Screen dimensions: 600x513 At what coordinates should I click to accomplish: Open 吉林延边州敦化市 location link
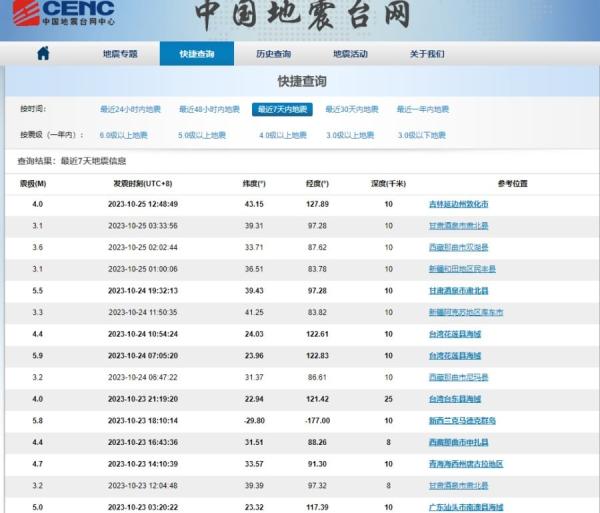click(x=458, y=204)
